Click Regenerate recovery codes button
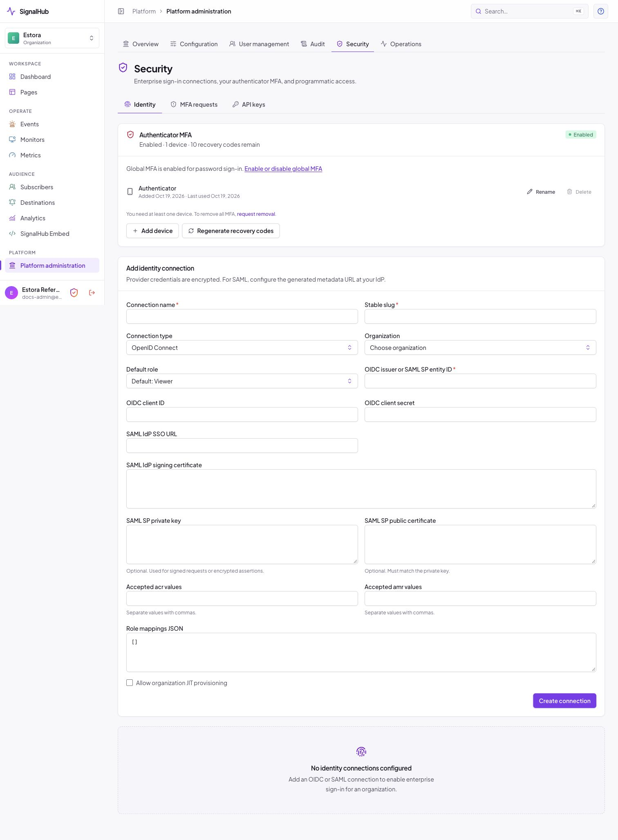Screen dimensions: 618x840 231,231
